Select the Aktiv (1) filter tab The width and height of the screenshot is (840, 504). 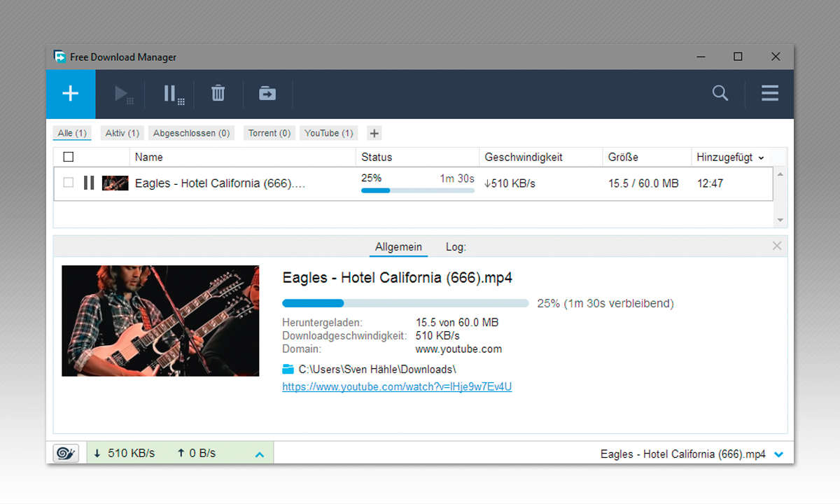(122, 133)
